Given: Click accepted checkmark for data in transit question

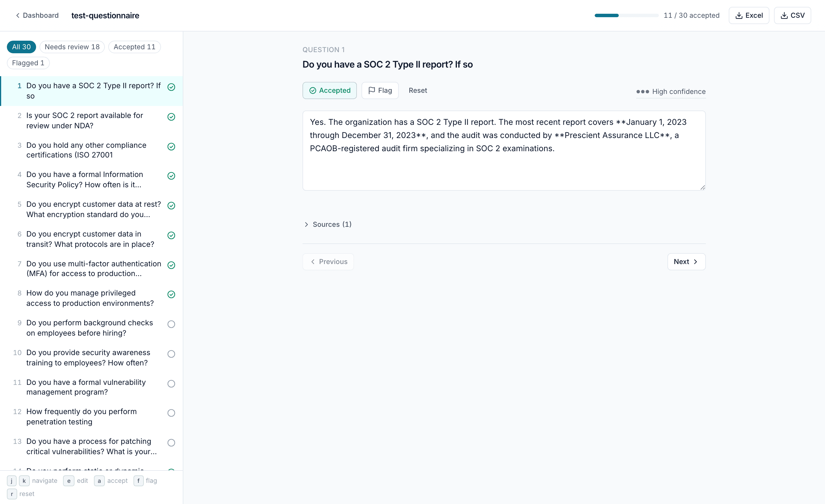Looking at the screenshot, I should (171, 235).
